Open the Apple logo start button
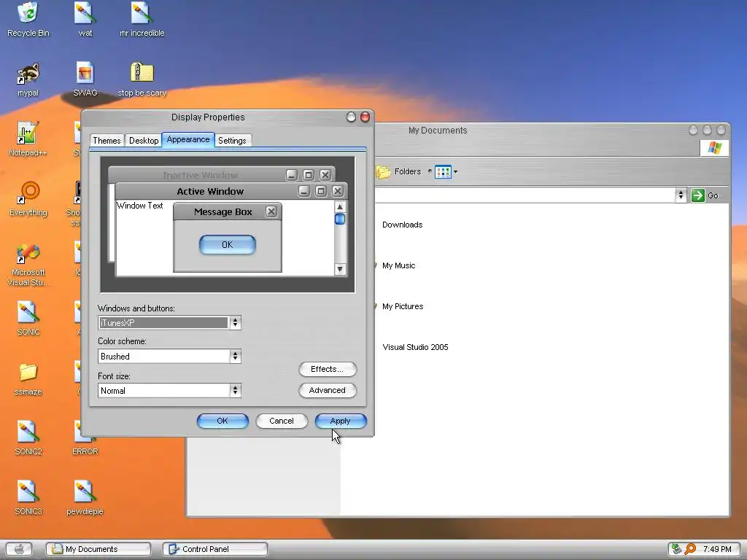The height and width of the screenshot is (560, 747). [x=18, y=549]
